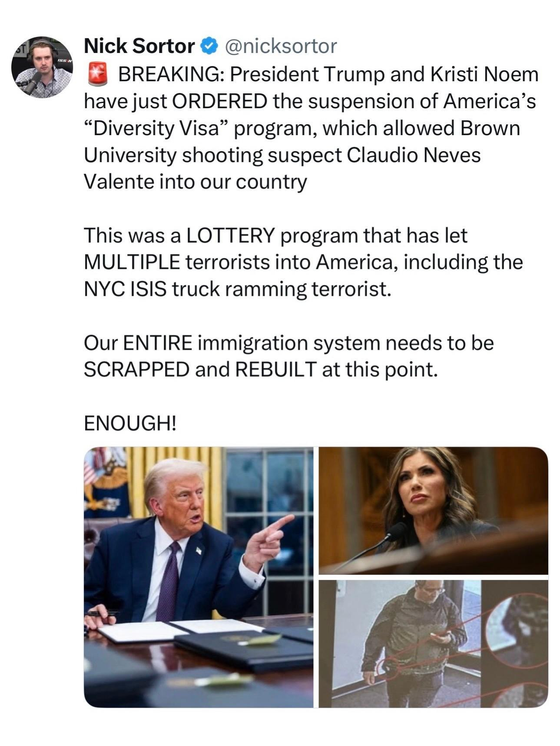Click the "Our ENTIRE immigration system" sentence
The image size is (560, 746).
click(x=289, y=343)
